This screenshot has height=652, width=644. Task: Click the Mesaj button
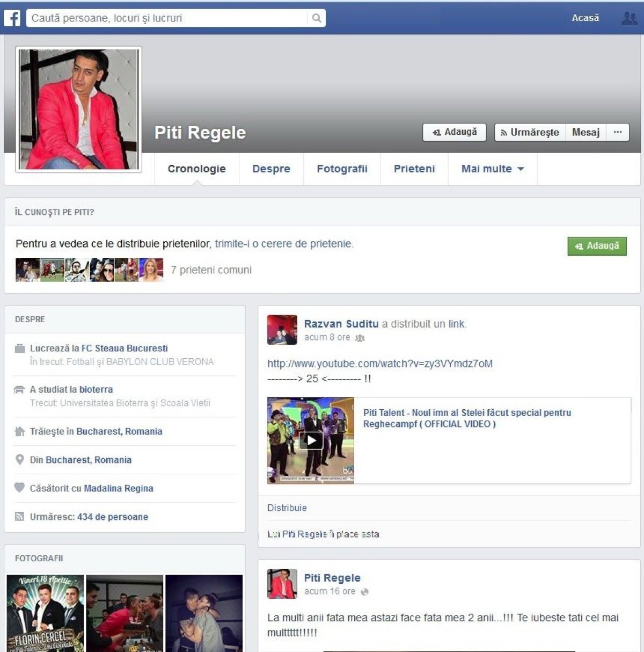(586, 132)
